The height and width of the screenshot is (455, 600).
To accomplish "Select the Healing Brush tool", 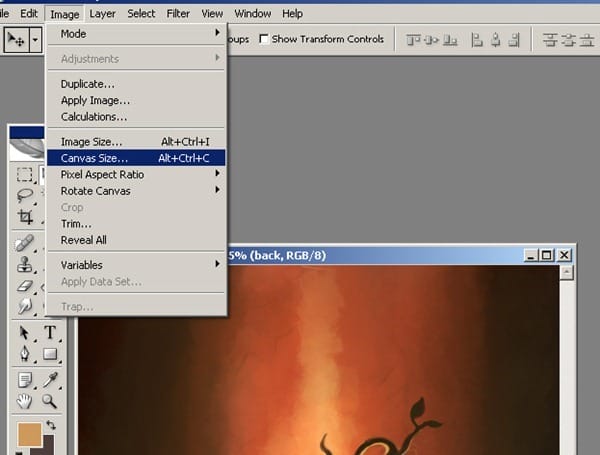I will pyautogui.click(x=24, y=243).
